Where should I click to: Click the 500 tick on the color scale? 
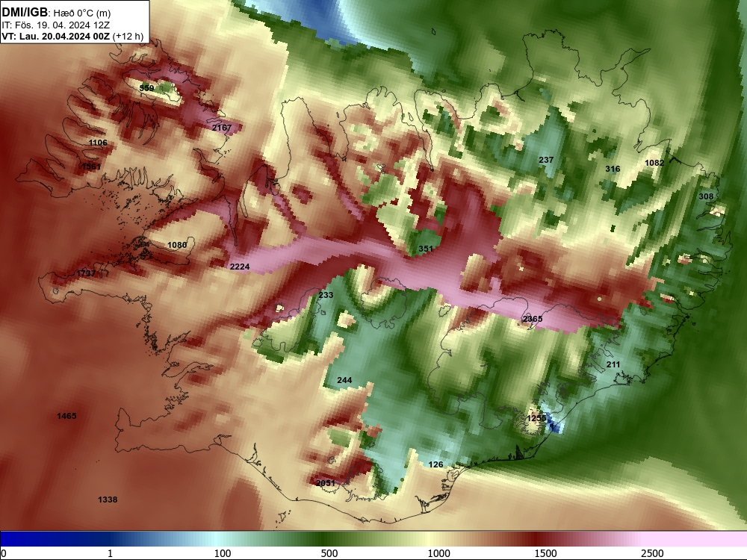329,553
